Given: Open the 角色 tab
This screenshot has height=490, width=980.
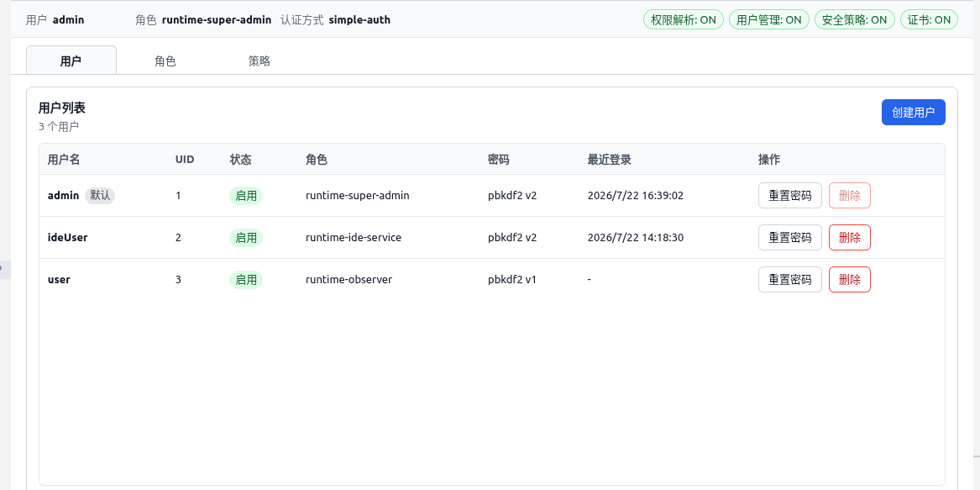Looking at the screenshot, I should [x=165, y=61].
